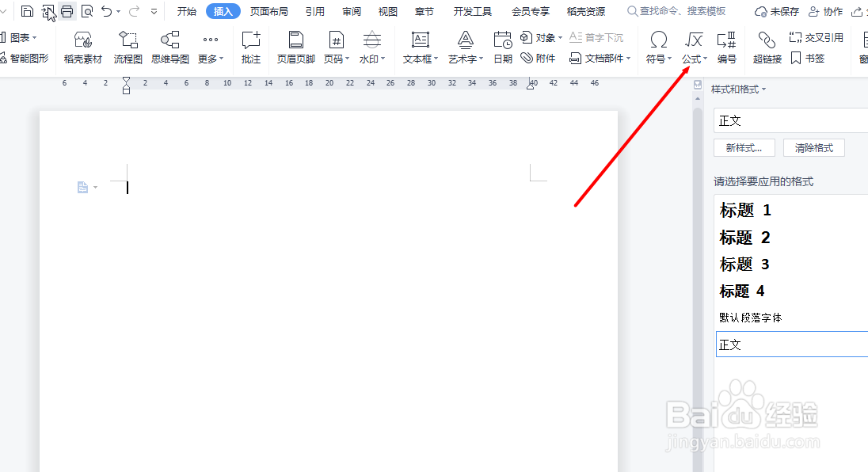Insert a 流程图 flowchart

point(128,48)
